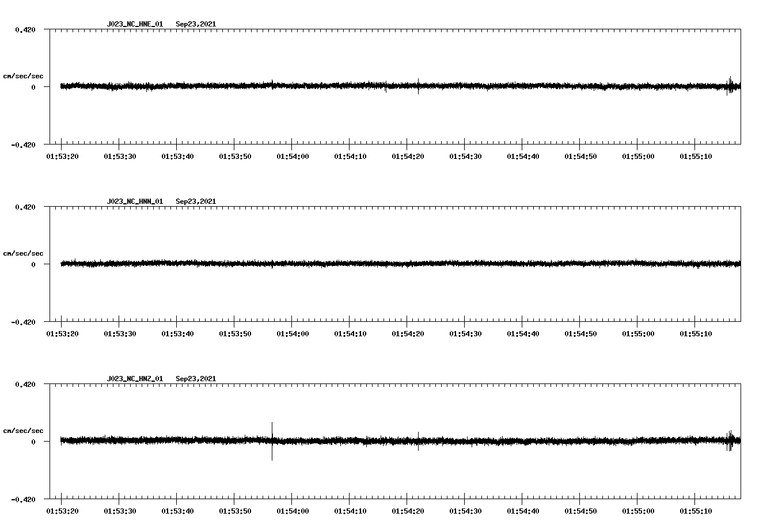Image resolution: width=782 pixels, height=532 pixels.
Task: Click the cm/sec/sec unit label of the HNZ plot
Action: [23, 431]
